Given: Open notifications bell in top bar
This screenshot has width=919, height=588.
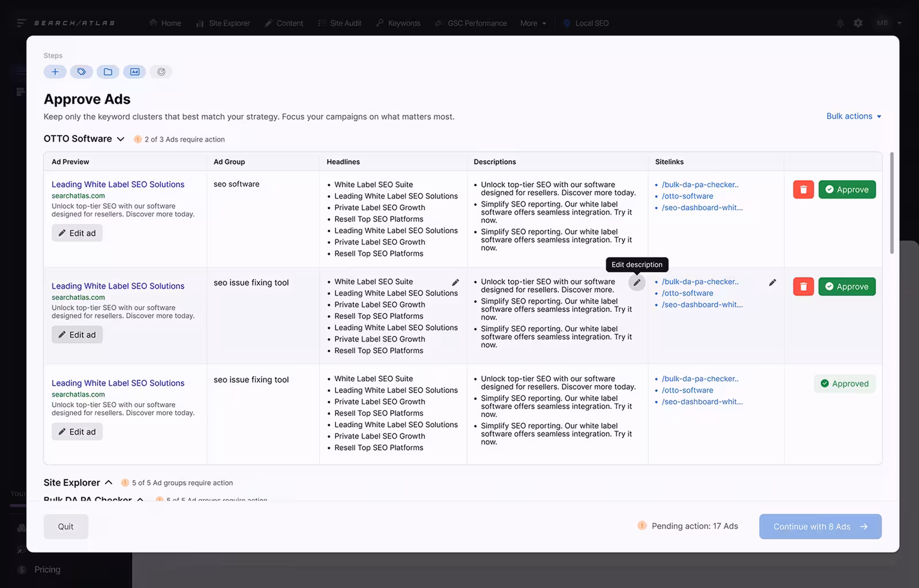Looking at the screenshot, I should click(x=840, y=23).
